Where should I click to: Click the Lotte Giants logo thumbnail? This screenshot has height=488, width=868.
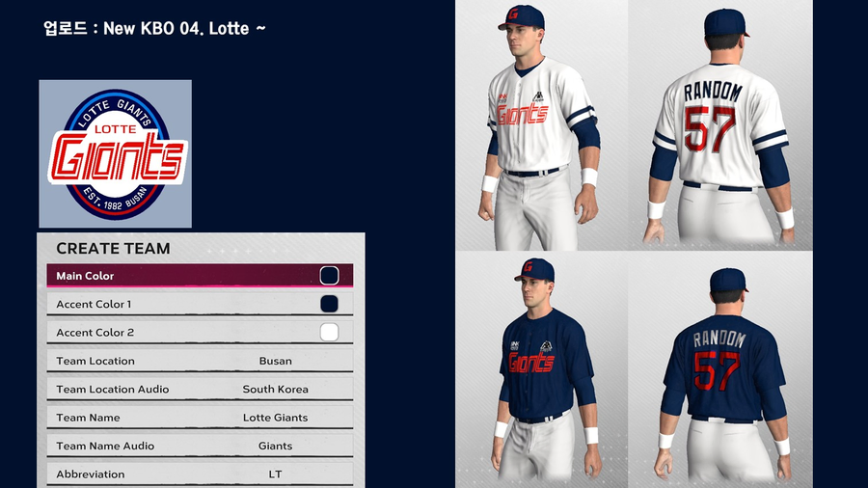pyautogui.click(x=115, y=153)
